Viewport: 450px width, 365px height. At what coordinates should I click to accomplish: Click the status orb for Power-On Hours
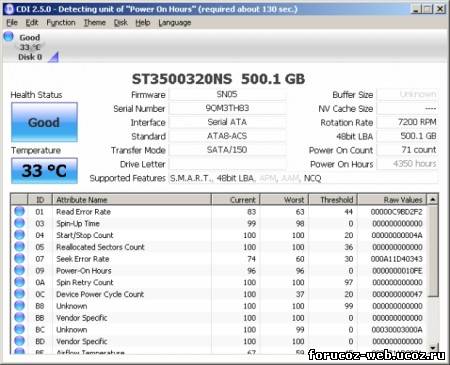pos(20,270)
